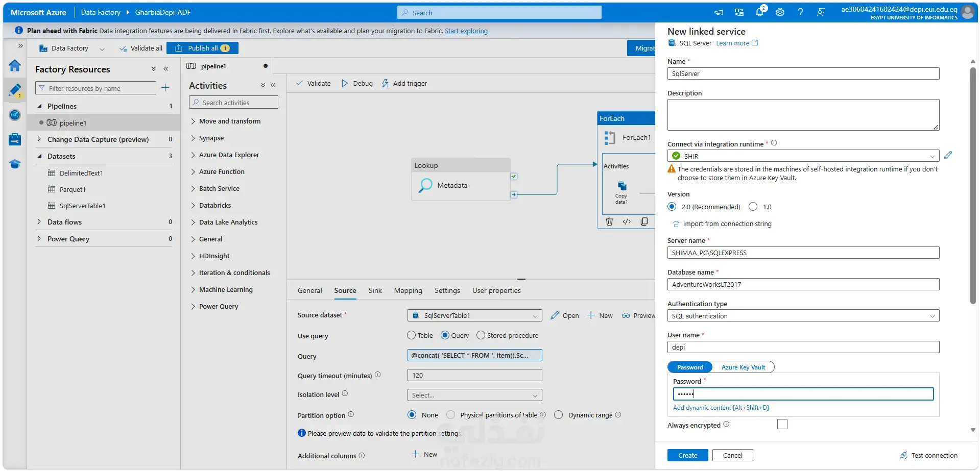Choose Table for Use query
Image resolution: width=980 pixels, height=471 pixels.
[411, 335]
